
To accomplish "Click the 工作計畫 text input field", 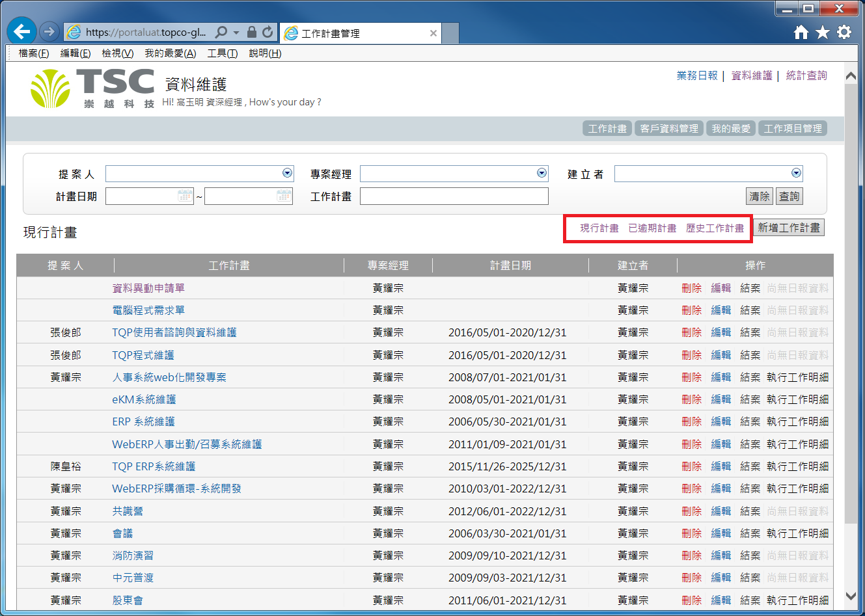I will point(454,196).
